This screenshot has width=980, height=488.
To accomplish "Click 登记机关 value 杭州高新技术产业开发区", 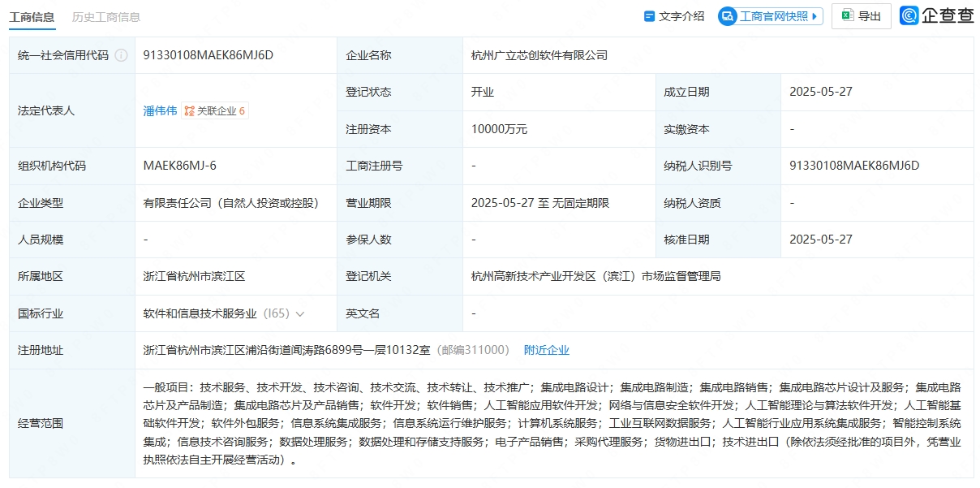I will [x=596, y=276].
